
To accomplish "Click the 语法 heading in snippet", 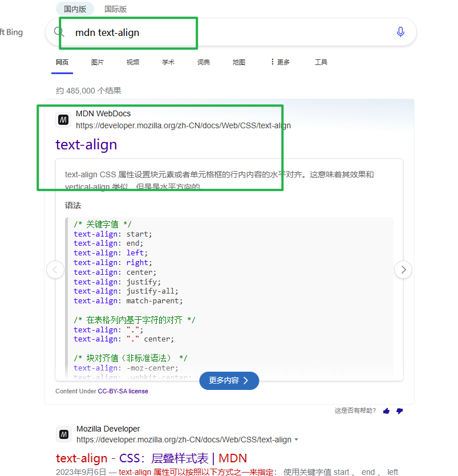I will (x=73, y=206).
